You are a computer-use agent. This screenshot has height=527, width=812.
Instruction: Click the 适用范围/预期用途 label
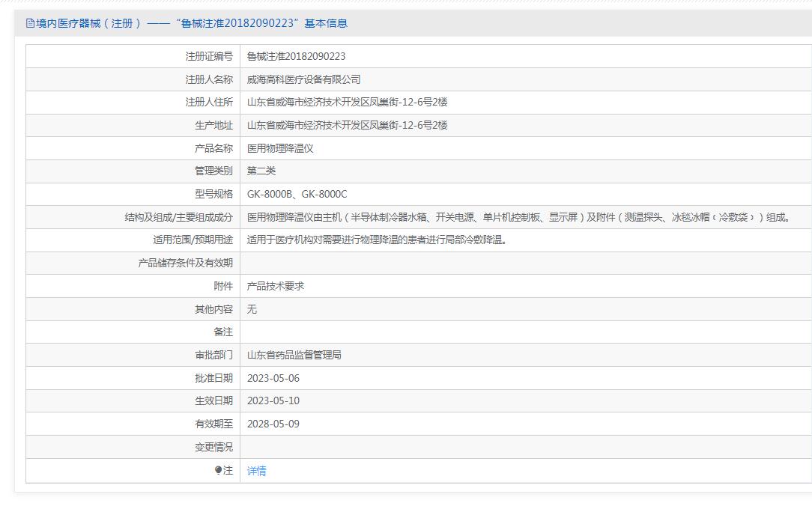click(x=193, y=240)
